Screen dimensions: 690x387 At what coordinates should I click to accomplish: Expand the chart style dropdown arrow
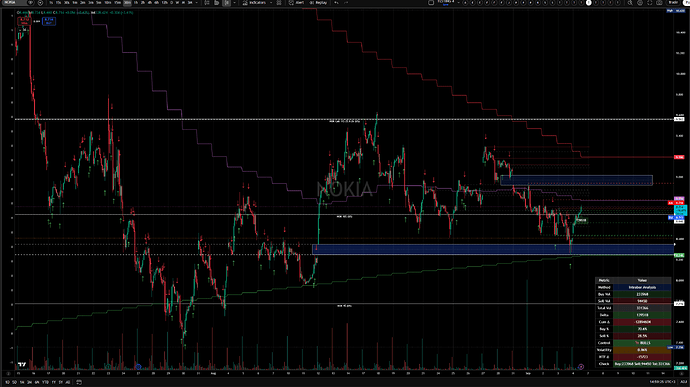234,2
